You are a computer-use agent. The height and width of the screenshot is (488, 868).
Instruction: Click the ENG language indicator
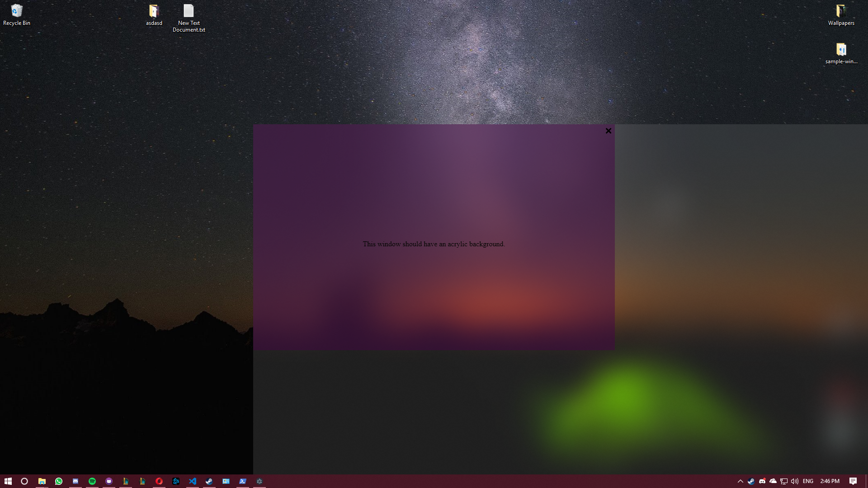pos(808,481)
